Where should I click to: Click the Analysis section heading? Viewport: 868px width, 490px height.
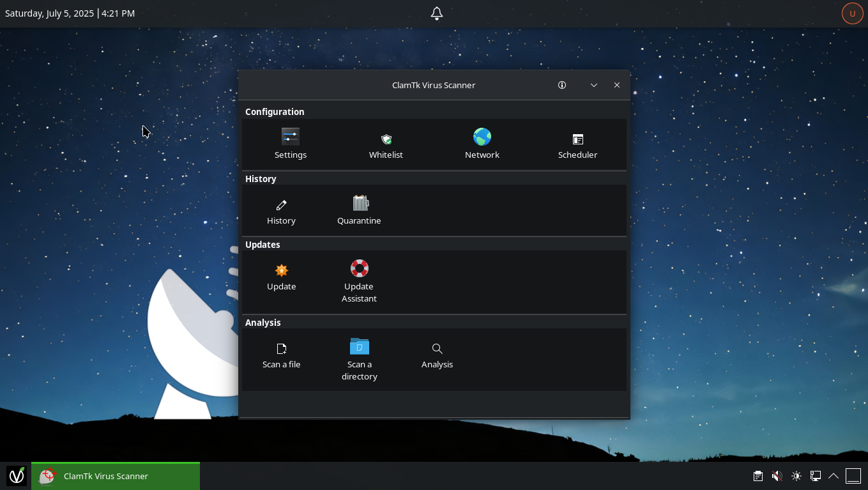263,323
